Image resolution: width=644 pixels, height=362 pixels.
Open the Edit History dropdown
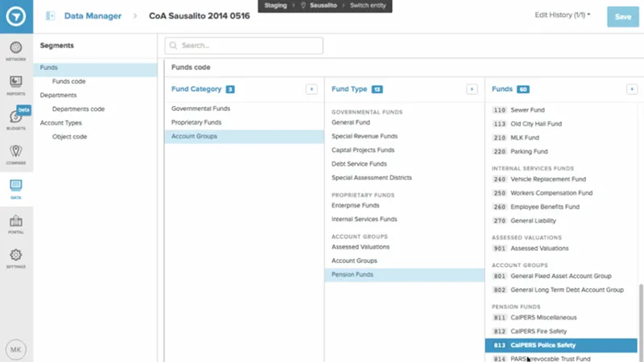[x=562, y=14]
